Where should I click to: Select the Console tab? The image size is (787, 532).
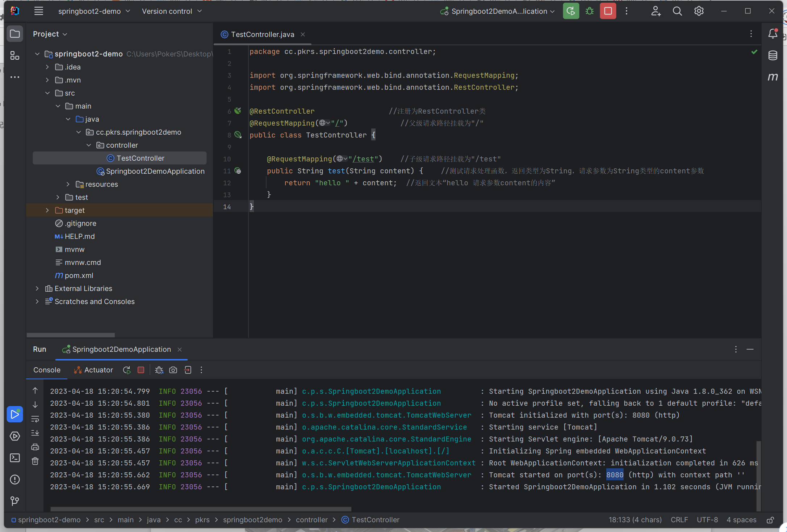(47, 370)
